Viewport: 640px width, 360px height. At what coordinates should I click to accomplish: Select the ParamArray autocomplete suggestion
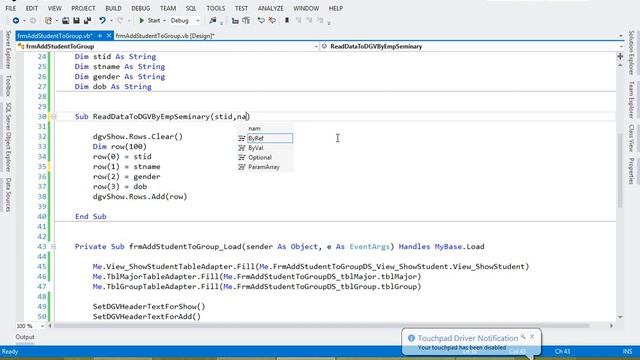coord(266,167)
